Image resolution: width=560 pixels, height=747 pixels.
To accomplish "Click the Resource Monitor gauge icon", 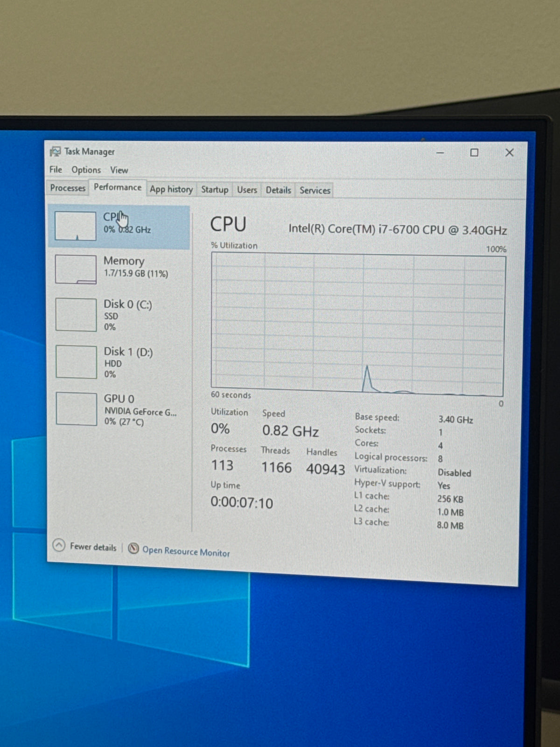I will pos(133,548).
